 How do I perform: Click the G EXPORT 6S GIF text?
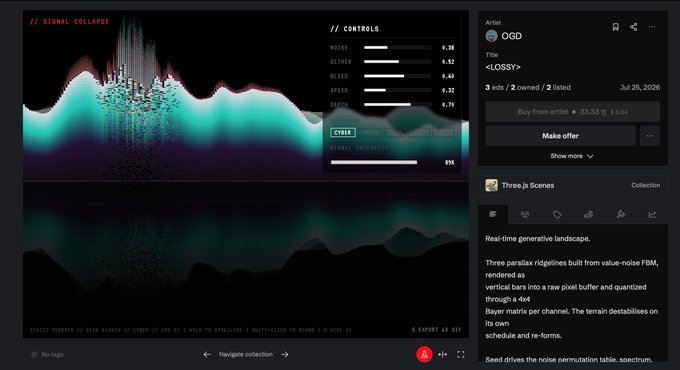click(436, 330)
